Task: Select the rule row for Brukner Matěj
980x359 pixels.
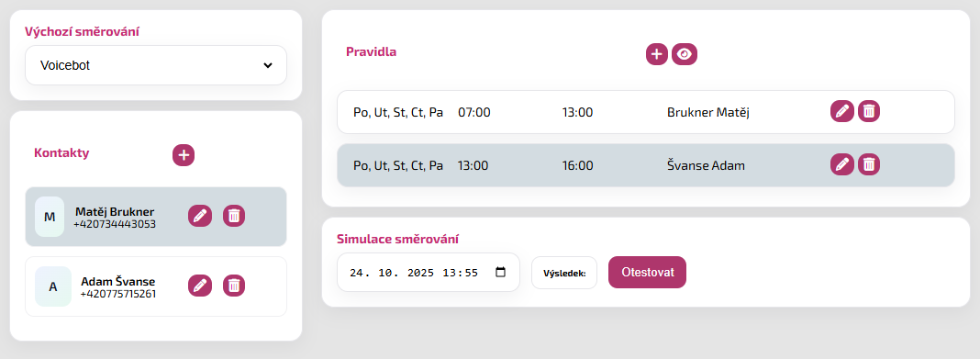Action: [x=646, y=112]
